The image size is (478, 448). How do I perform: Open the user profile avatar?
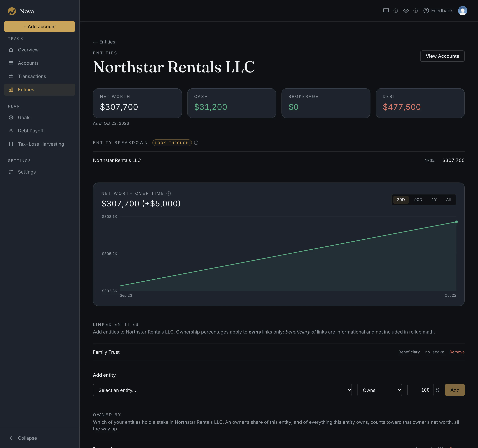(x=463, y=11)
